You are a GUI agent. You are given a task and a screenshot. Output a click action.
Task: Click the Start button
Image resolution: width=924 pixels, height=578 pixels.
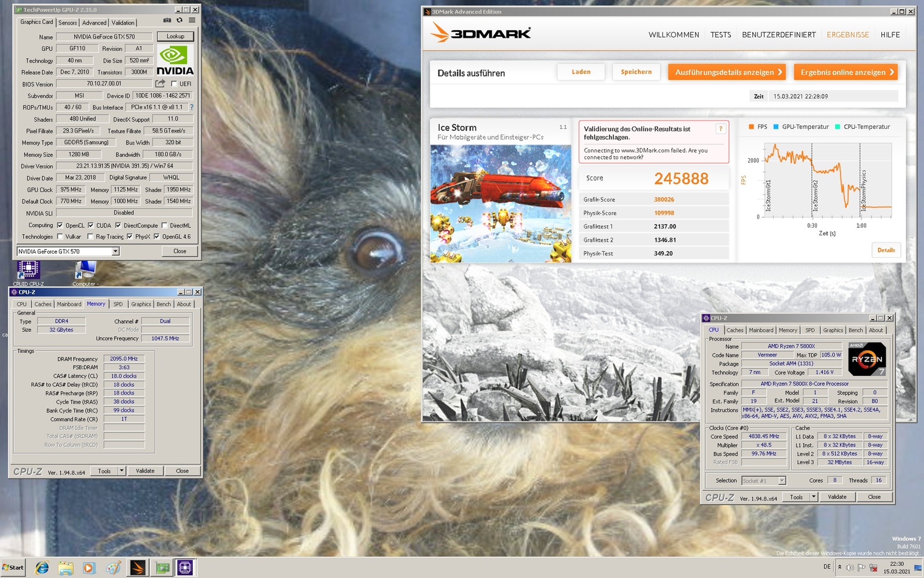[13, 568]
